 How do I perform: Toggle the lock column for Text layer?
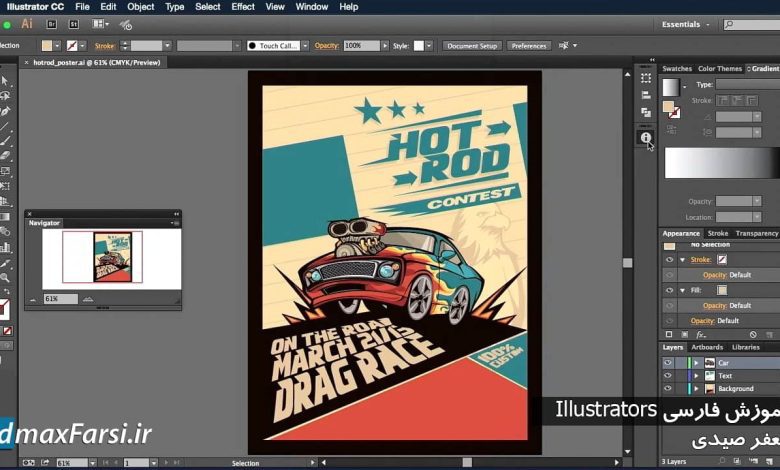coord(681,376)
